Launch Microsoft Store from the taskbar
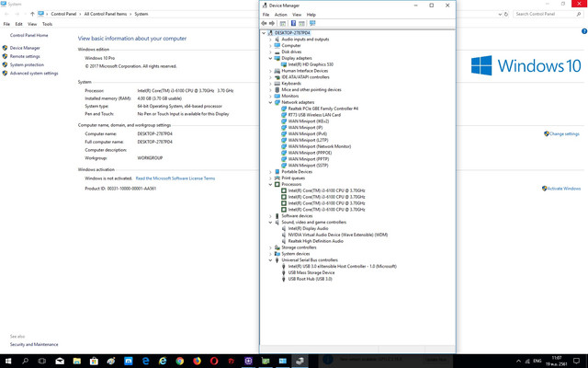588x368 pixels. pyautogui.click(x=94, y=361)
